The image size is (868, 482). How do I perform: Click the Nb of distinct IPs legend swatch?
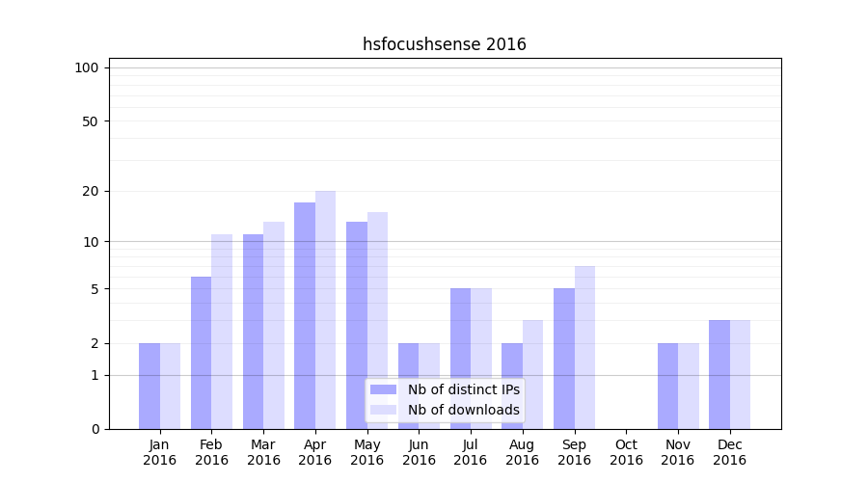(x=383, y=389)
